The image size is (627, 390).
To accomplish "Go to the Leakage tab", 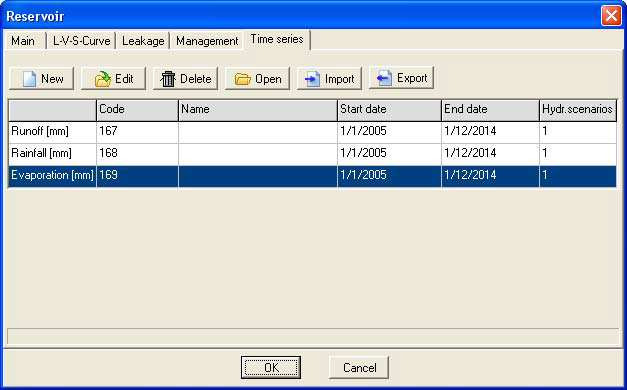I will (143, 41).
